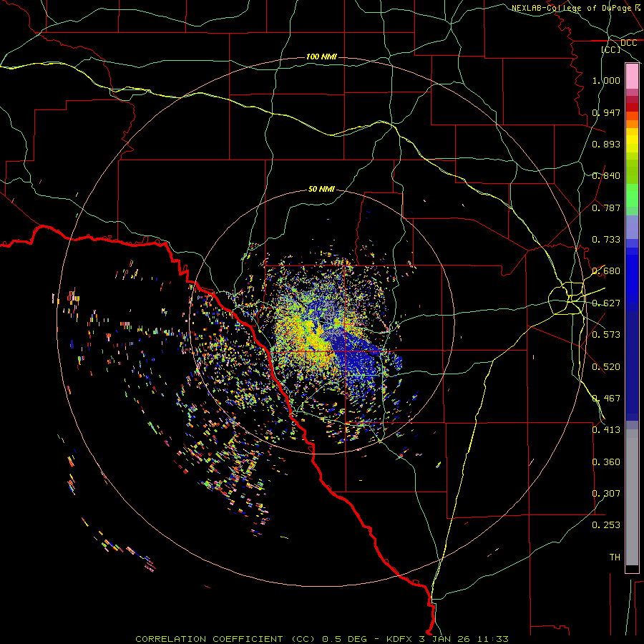Click the 0.840 scale value
Viewport: 644px width, 644px height.
point(606,176)
